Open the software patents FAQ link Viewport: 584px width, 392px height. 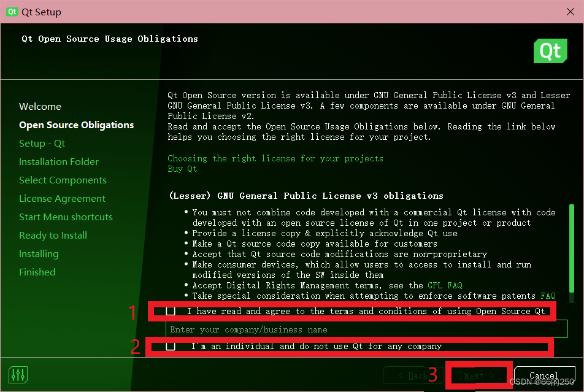tap(548, 296)
